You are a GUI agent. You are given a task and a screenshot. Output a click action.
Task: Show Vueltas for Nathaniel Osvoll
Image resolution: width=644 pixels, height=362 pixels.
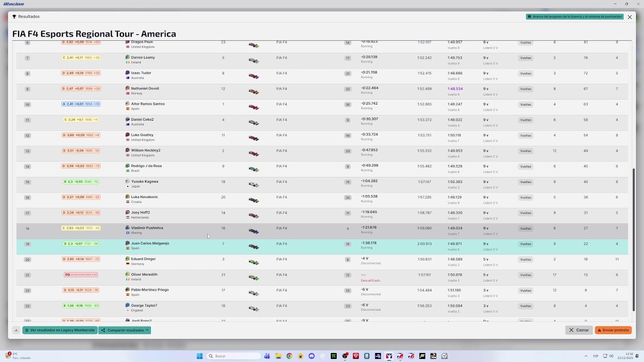[526, 89]
